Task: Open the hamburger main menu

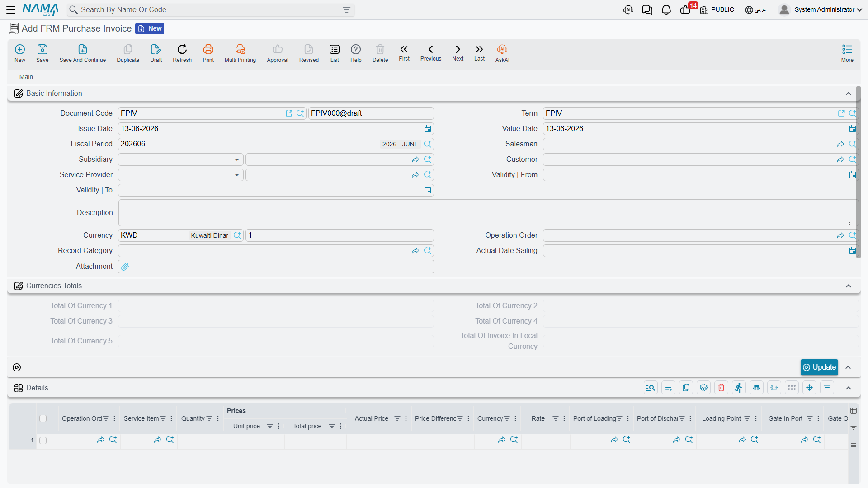Action: click(11, 9)
